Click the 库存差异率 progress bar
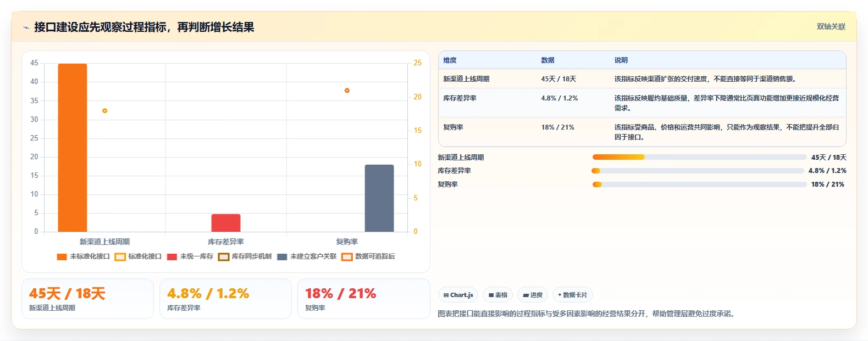The height and width of the screenshot is (341, 868). pos(698,171)
